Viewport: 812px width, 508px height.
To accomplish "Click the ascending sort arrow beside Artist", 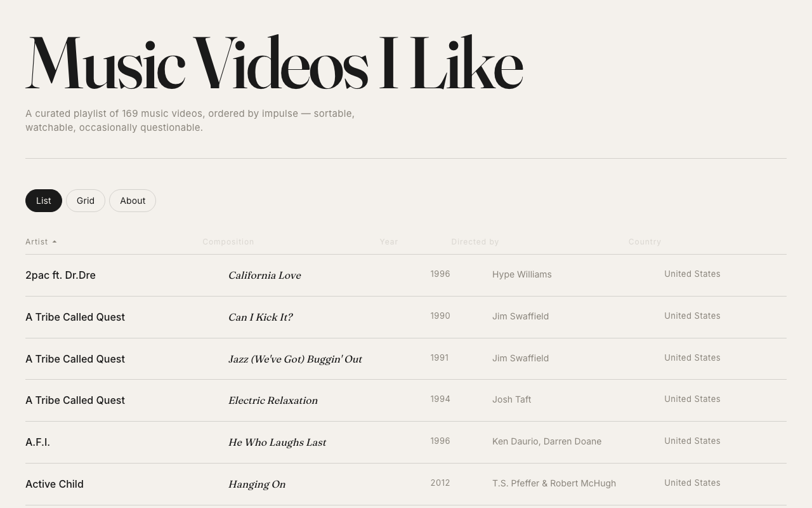I will coord(55,242).
